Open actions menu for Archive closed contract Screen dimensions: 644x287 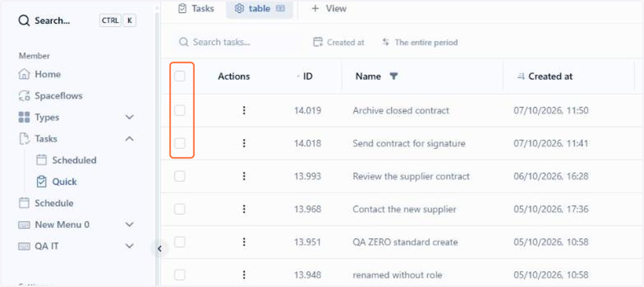tap(244, 110)
